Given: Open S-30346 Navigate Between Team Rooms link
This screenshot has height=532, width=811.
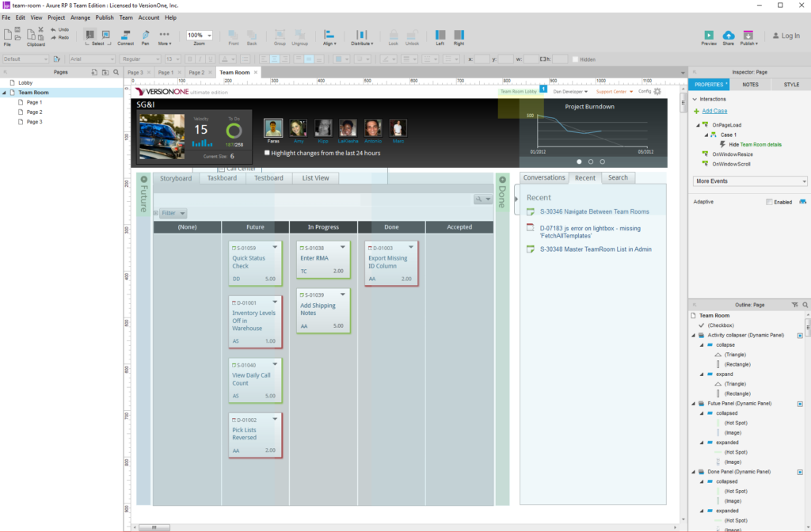Looking at the screenshot, I should (594, 211).
